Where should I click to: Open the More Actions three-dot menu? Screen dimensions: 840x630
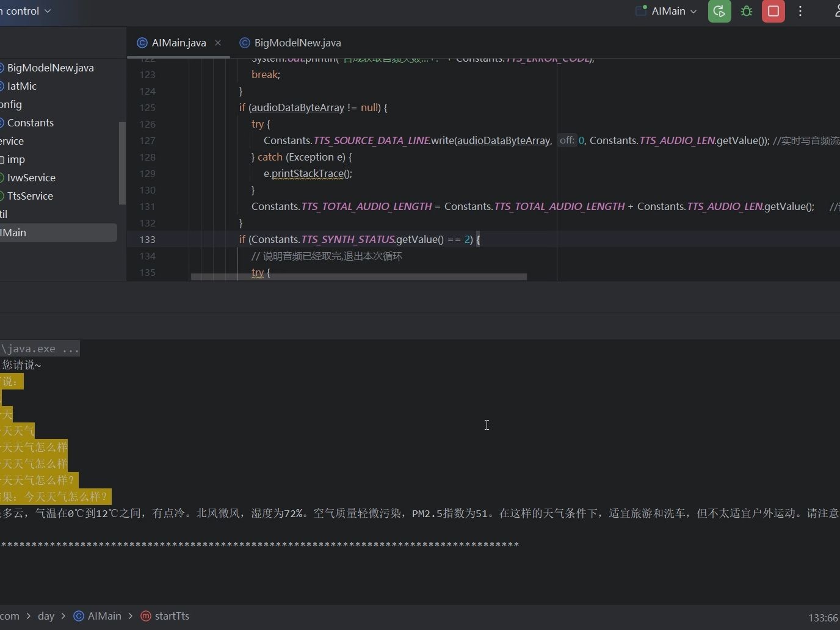pyautogui.click(x=800, y=11)
